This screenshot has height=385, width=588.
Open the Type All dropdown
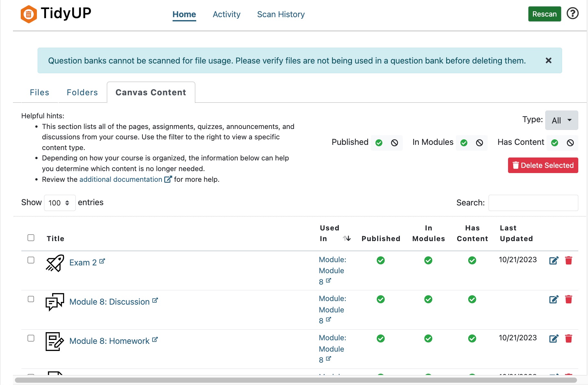click(561, 120)
